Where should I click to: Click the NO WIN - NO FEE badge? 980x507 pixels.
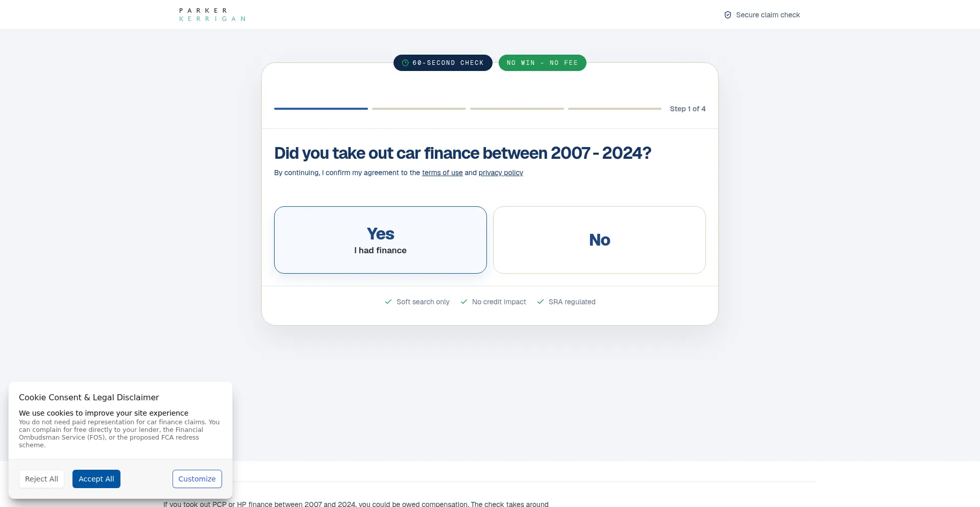click(x=542, y=63)
